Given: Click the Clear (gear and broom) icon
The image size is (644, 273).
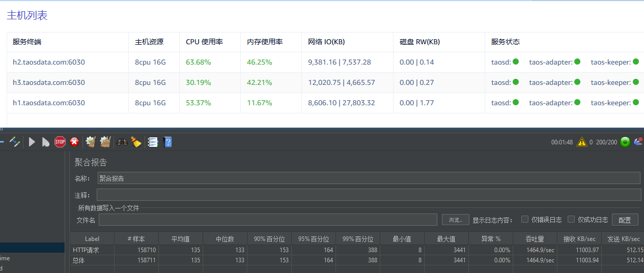Looking at the screenshot, I should pyautogui.click(x=91, y=142).
